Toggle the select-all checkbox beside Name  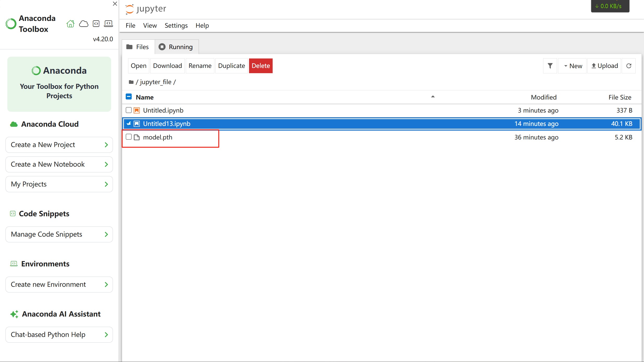click(129, 97)
